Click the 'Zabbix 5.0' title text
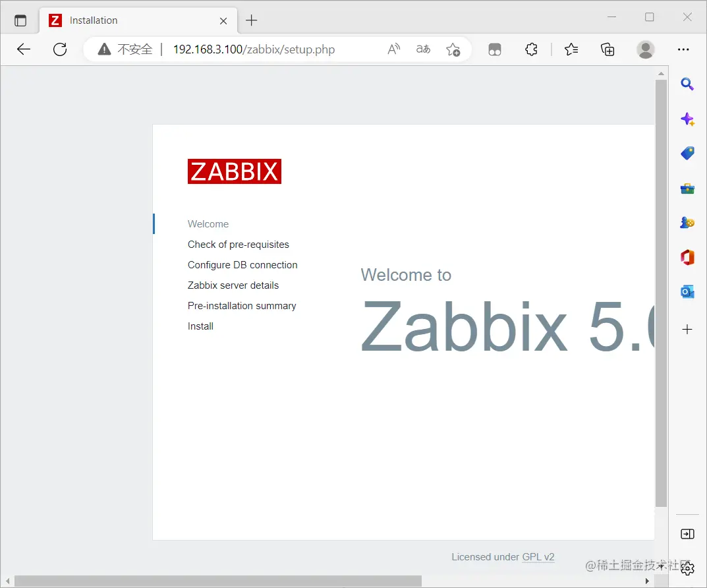Screen dimensions: 707x588 pyautogui.click(x=508, y=326)
